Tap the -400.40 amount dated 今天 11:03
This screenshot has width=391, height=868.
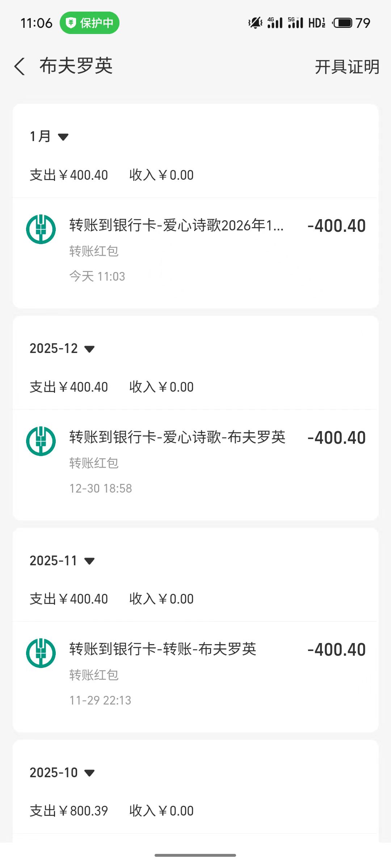pos(336,226)
